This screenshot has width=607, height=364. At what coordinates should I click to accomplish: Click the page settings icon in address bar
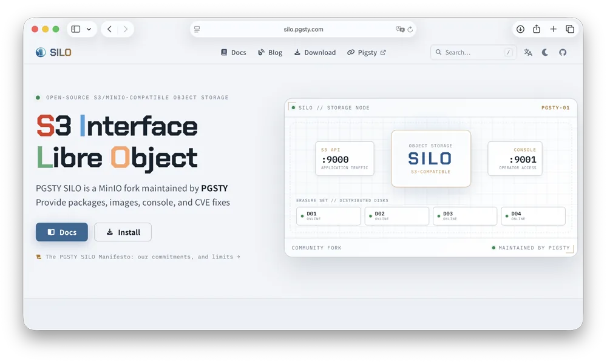[x=197, y=29]
